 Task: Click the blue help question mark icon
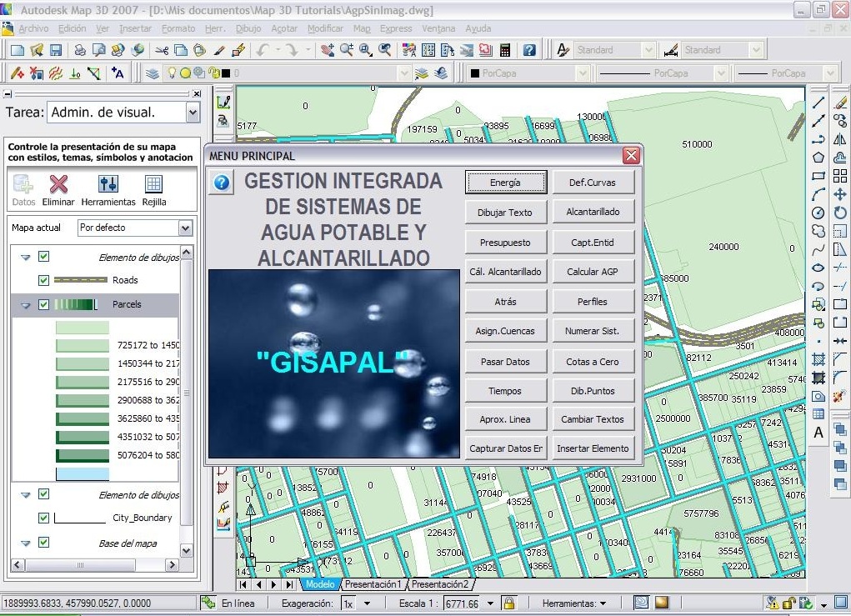[222, 183]
